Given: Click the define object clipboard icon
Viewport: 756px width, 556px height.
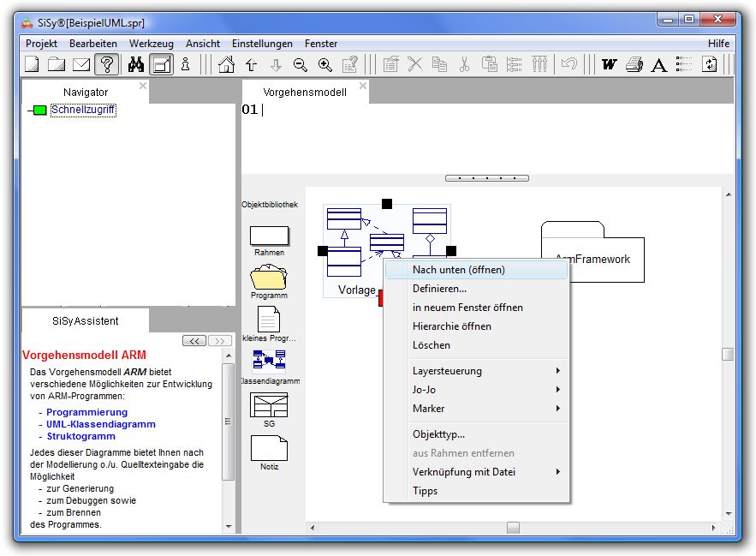Looking at the screenshot, I should tap(391, 64).
